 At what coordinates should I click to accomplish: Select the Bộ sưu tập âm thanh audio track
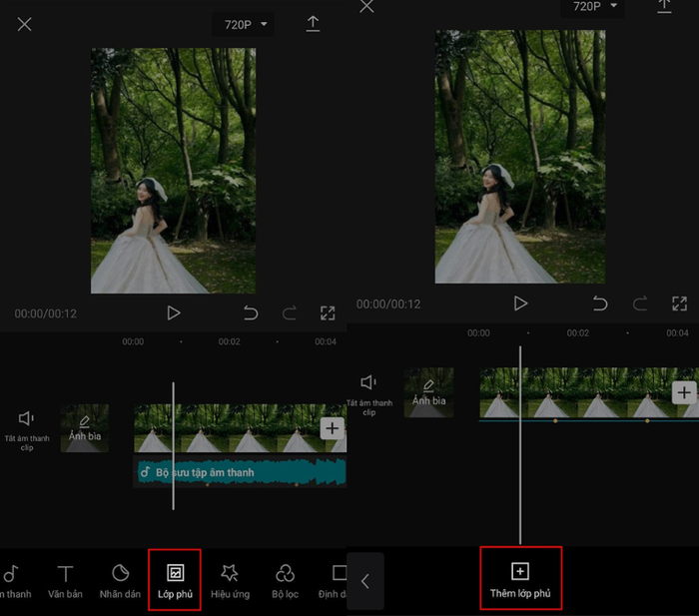click(240, 472)
